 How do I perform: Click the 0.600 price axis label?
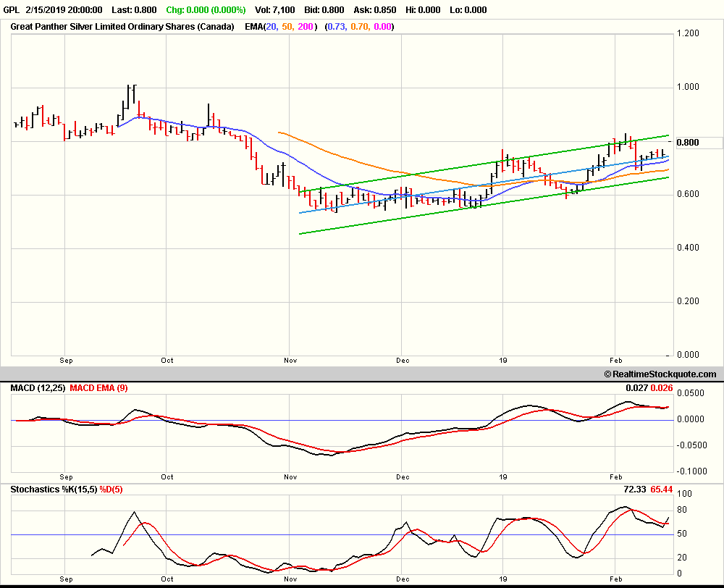point(688,194)
